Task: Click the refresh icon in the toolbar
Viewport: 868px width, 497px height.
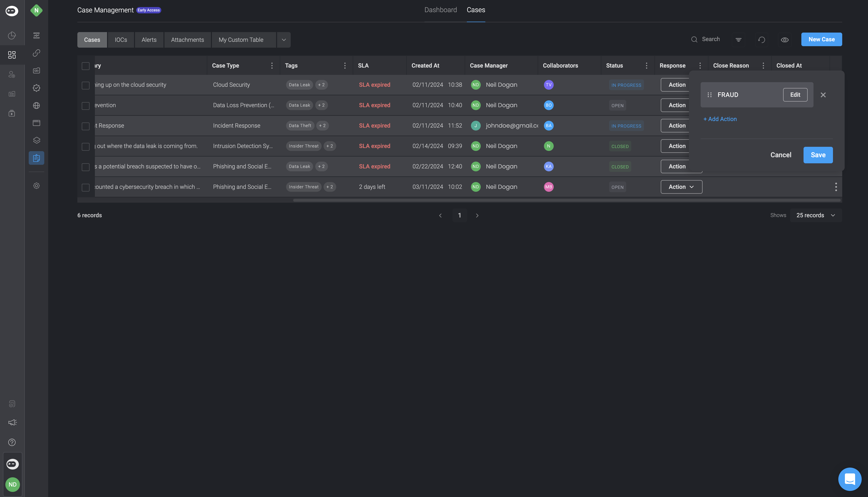Action: 761,40
